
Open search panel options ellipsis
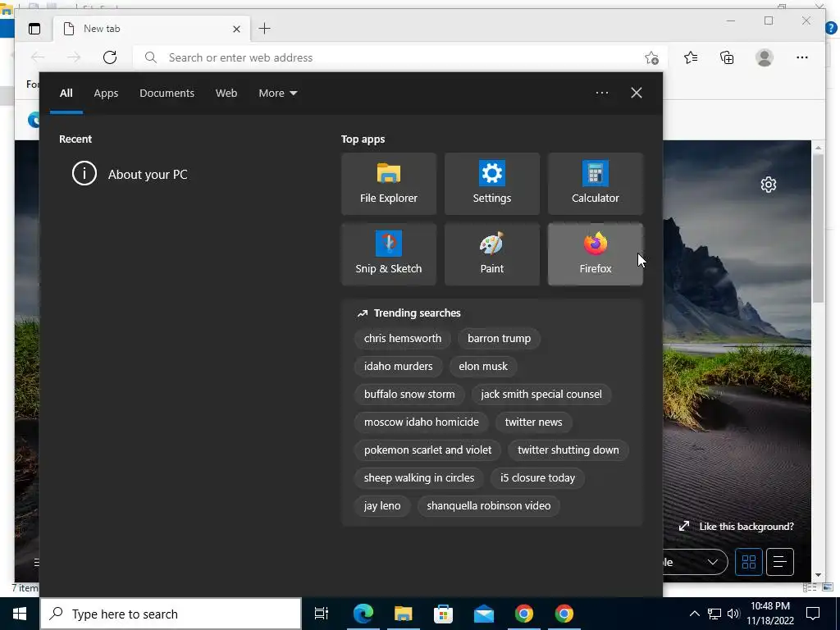[x=602, y=93]
